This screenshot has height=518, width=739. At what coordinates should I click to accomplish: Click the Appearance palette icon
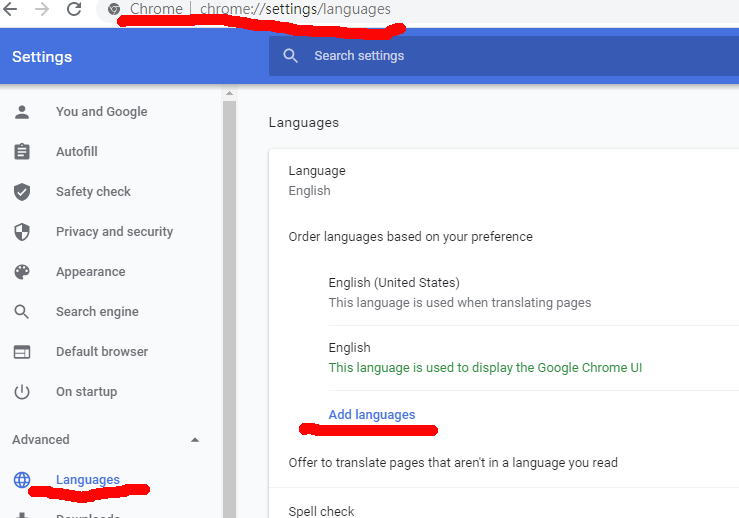coord(22,272)
